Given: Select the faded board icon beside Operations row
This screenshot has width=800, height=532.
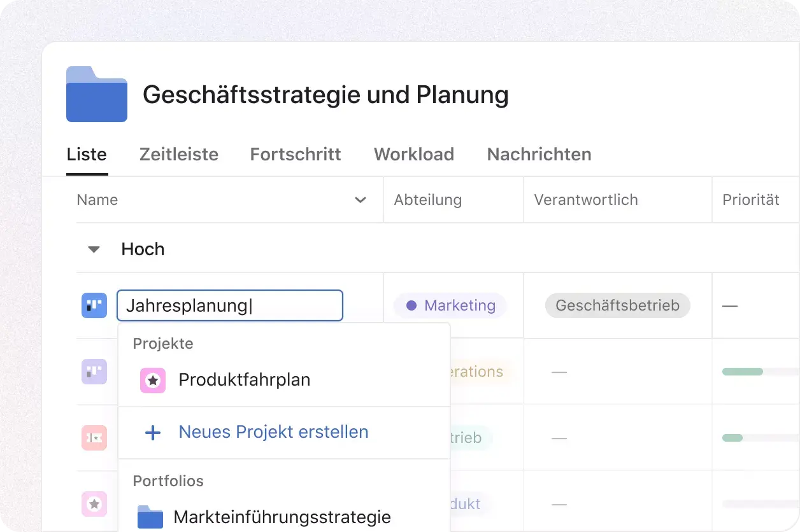Looking at the screenshot, I should (94, 372).
